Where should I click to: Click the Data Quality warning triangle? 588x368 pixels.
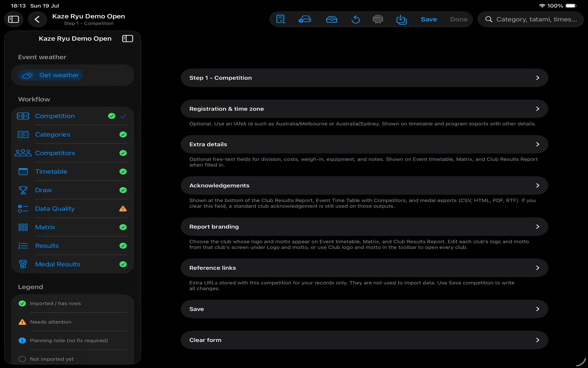(123, 209)
